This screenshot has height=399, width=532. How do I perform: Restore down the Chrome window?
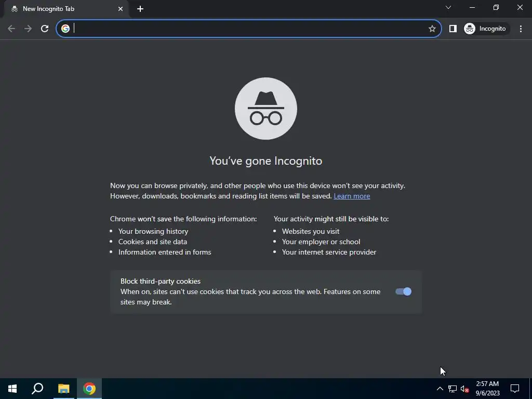click(x=496, y=7)
